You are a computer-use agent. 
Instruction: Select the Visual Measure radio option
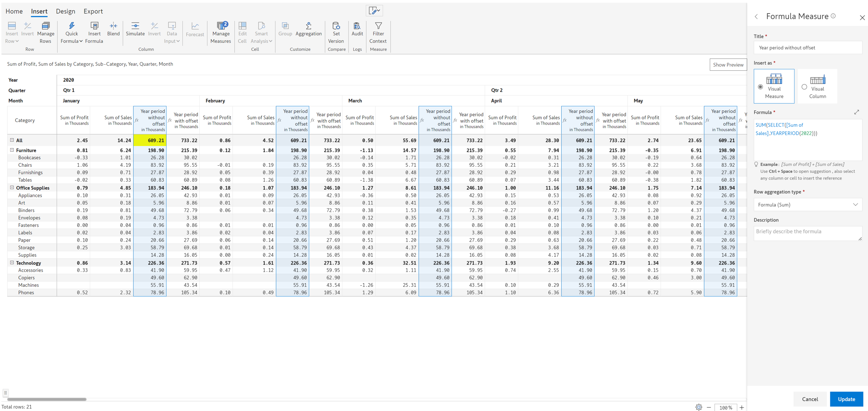761,87
